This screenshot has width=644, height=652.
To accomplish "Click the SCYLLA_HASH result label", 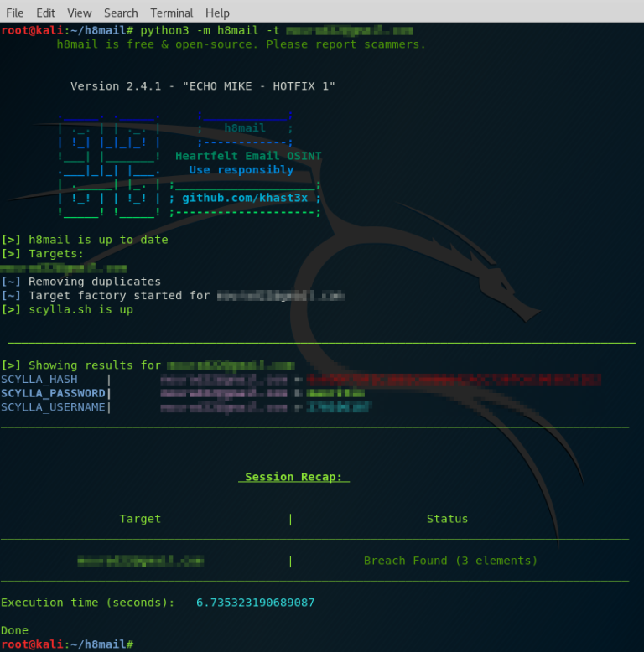I will click(x=39, y=380).
